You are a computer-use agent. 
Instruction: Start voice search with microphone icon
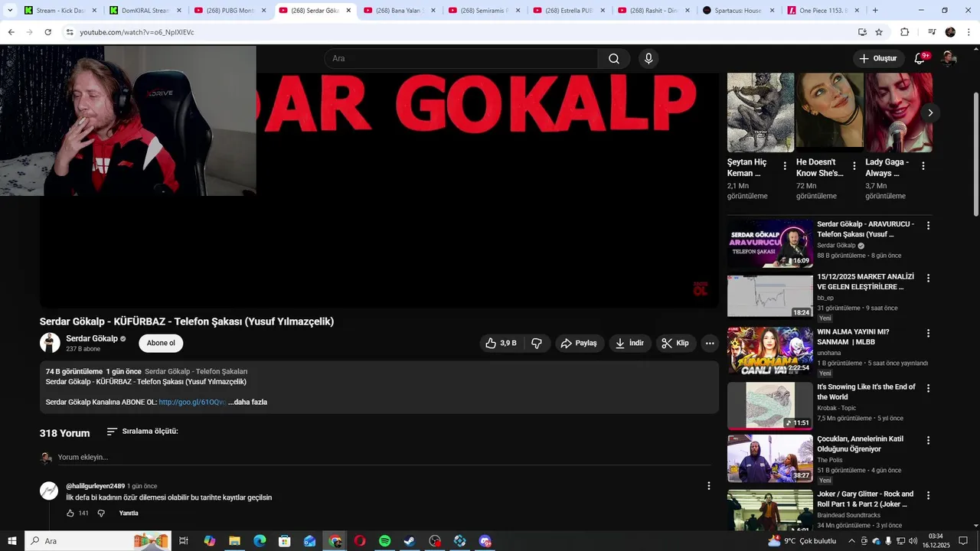(648, 59)
